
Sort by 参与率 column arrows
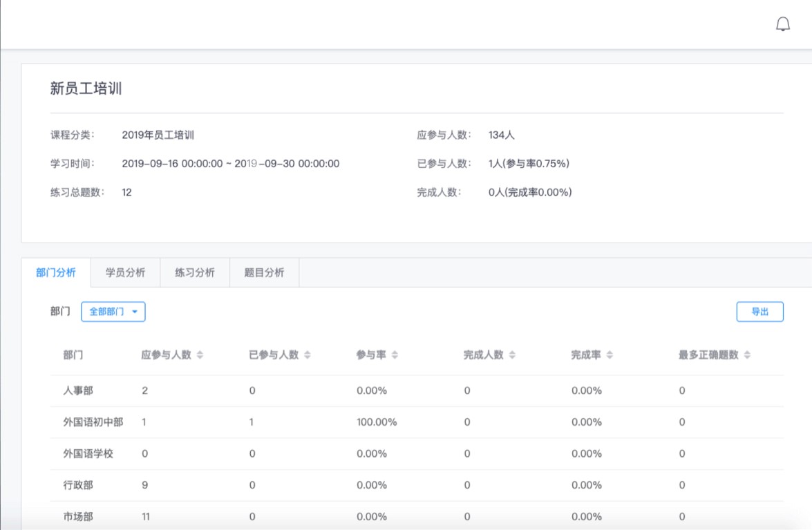(395, 354)
